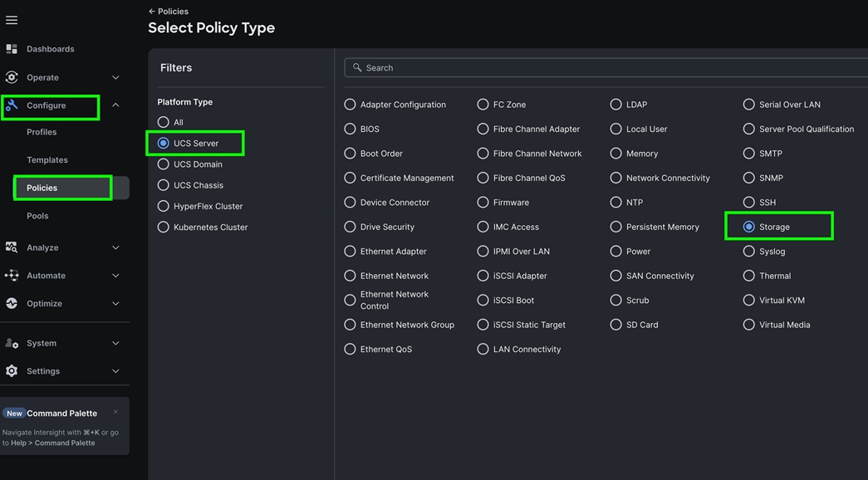Choose Drive Security policy type
The image size is (868, 480).
[350, 227]
